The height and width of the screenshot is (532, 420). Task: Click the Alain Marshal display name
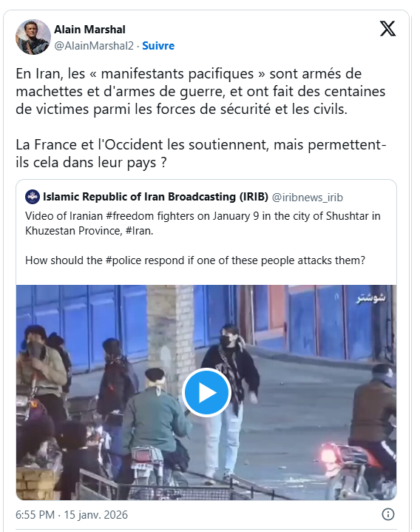pos(89,30)
